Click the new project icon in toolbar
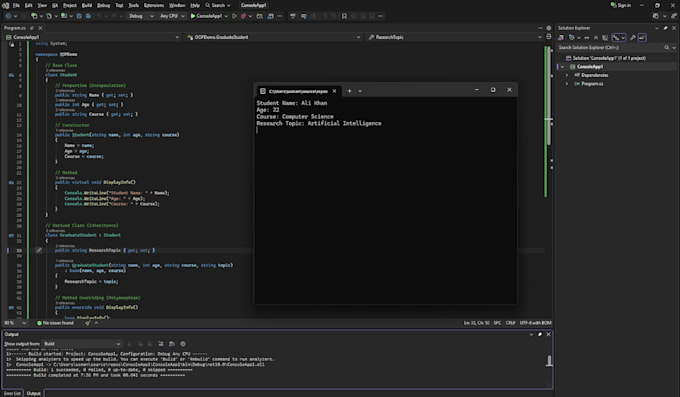 tap(34, 16)
